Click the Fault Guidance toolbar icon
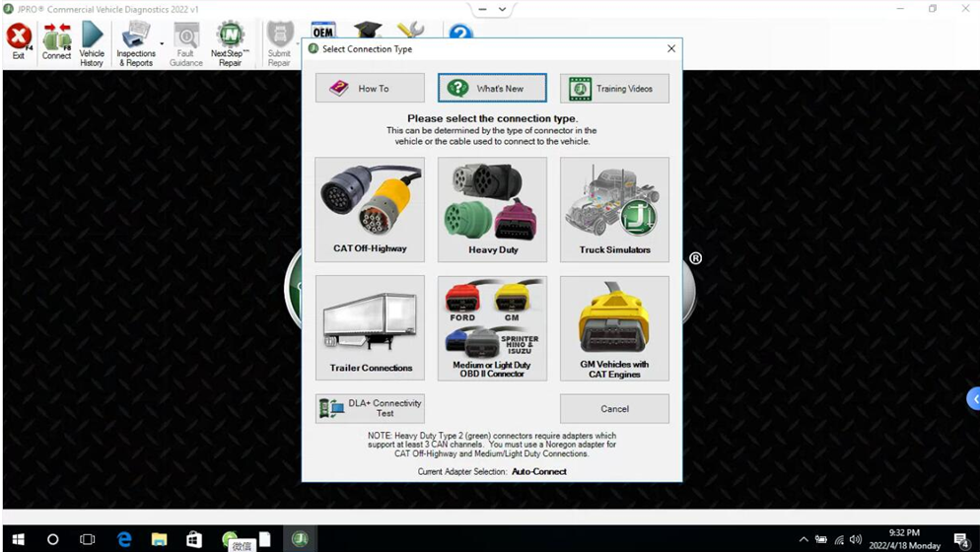980x552 pixels. [x=185, y=43]
